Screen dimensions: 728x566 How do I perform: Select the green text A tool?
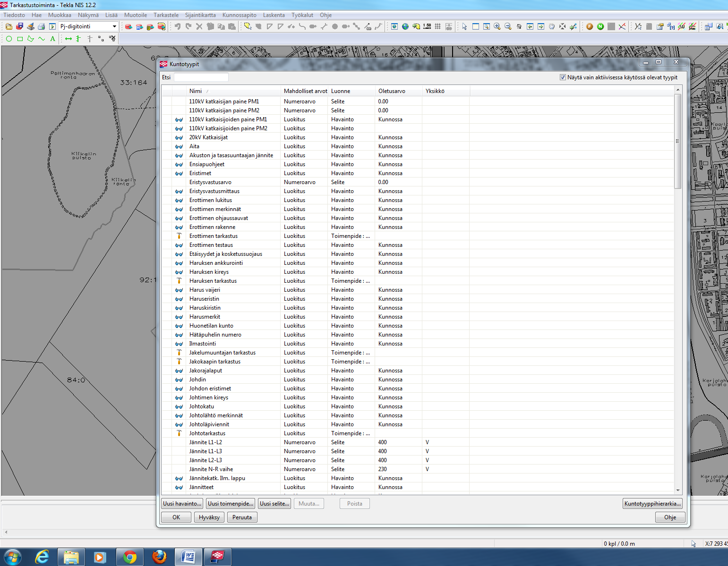point(52,39)
